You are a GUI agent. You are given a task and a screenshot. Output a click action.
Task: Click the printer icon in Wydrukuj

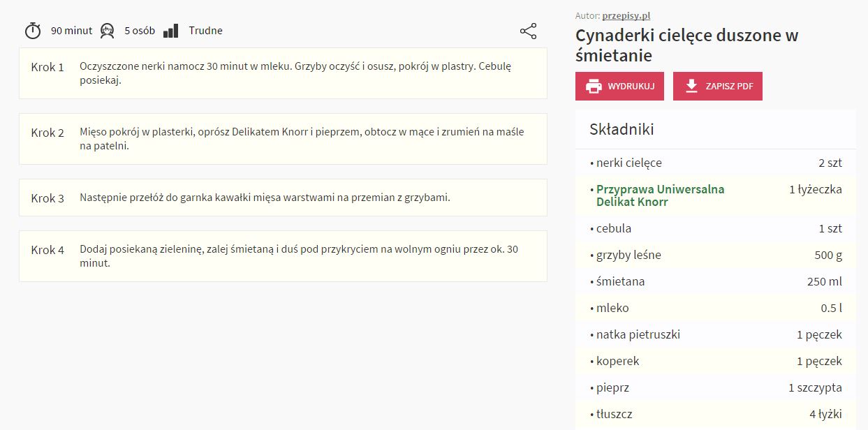coord(593,87)
